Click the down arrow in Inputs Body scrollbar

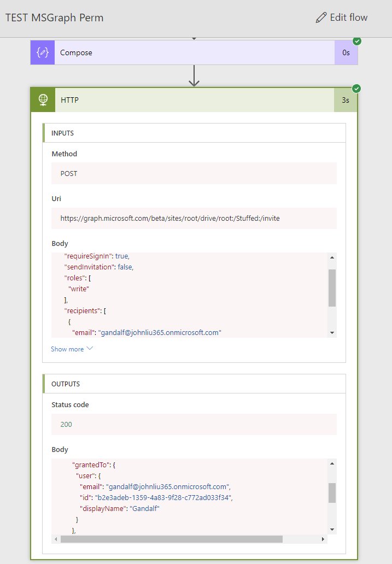(332, 332)
